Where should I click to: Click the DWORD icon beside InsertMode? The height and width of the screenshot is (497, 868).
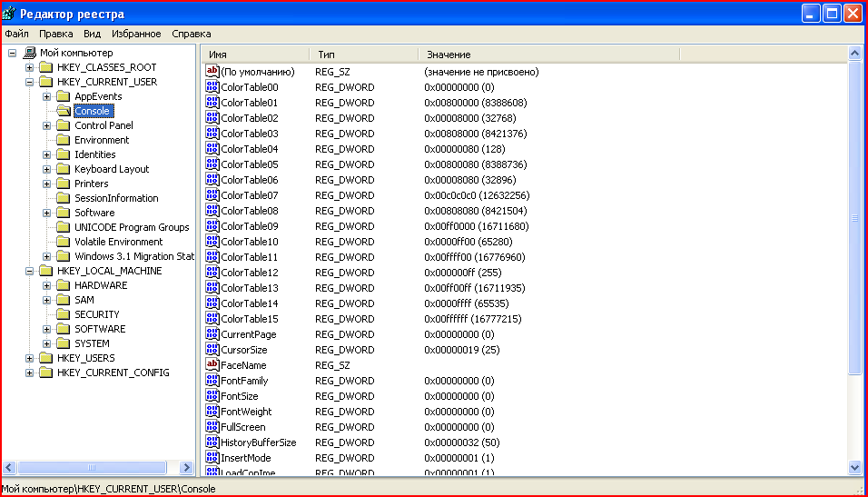[212, 458]
